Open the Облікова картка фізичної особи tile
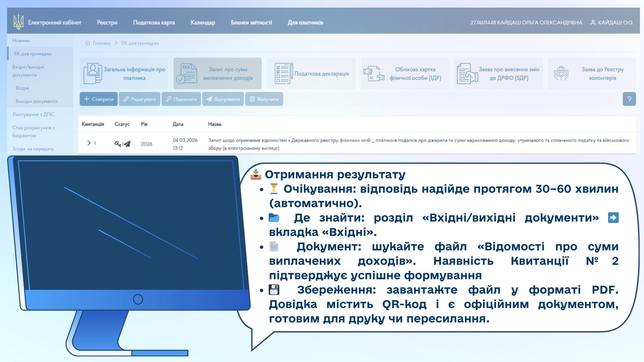The image size is (644, 362). point(405,74)
